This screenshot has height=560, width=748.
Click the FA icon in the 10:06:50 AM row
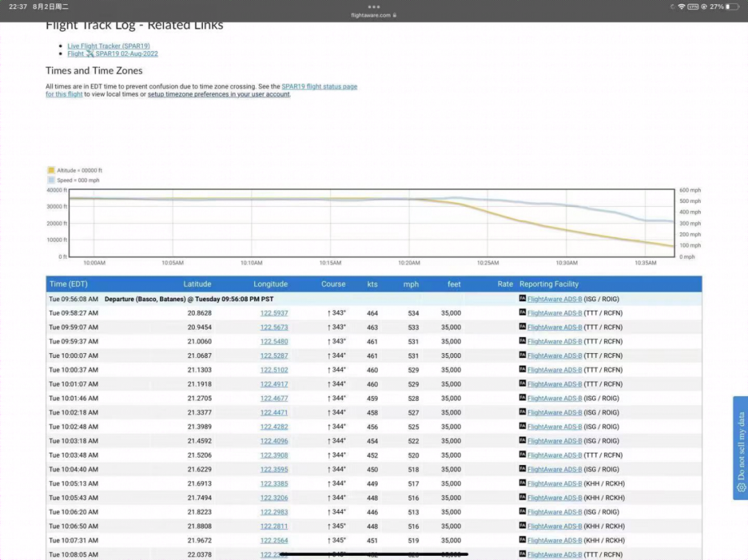(522, 525)
